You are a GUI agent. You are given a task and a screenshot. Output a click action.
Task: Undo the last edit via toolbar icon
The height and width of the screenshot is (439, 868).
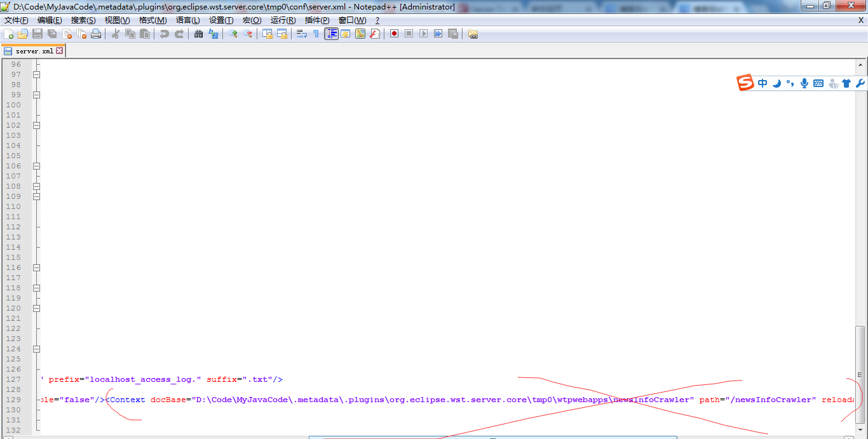[163, 34]
